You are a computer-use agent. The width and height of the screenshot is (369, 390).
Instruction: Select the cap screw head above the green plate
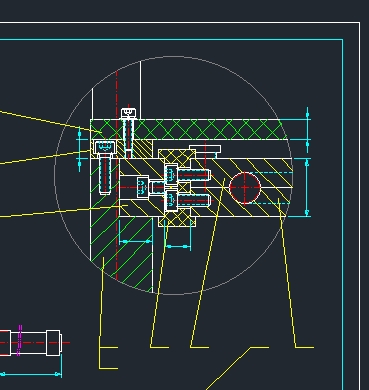[x=129, y=113]
